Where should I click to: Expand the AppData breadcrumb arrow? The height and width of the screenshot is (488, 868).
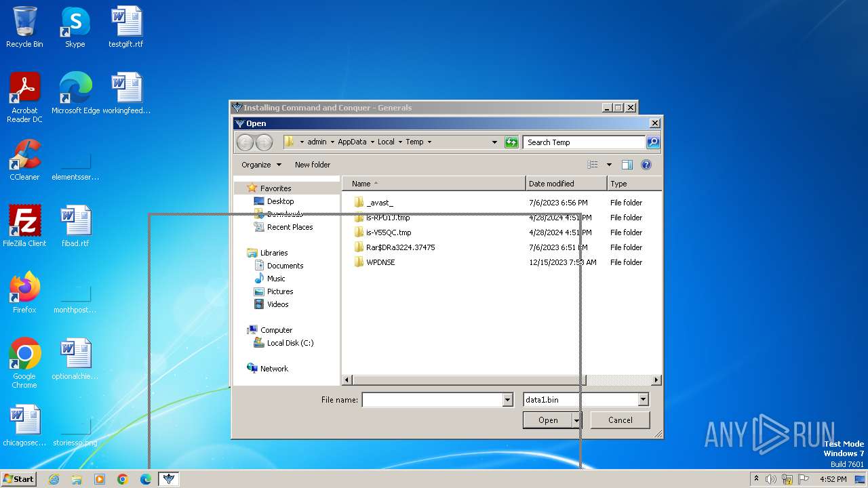tap(372, 142)
